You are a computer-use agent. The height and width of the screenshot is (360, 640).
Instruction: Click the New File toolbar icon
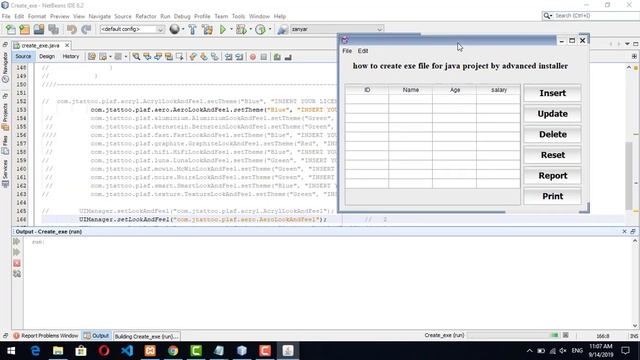pos(11,29)
